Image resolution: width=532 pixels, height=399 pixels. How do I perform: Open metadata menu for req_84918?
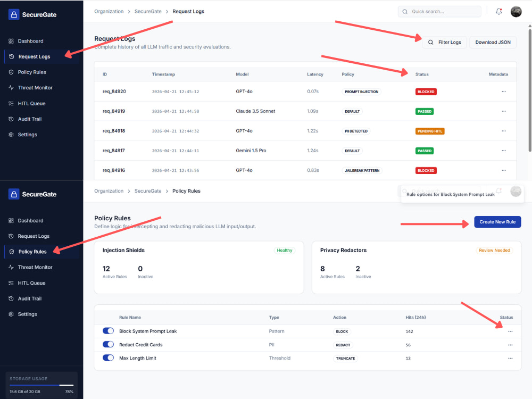pyautogui.click(x=504, y=131)
